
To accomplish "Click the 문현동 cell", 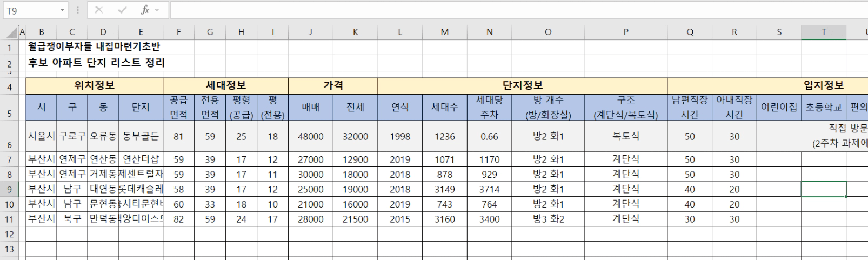I will (103, 204).
